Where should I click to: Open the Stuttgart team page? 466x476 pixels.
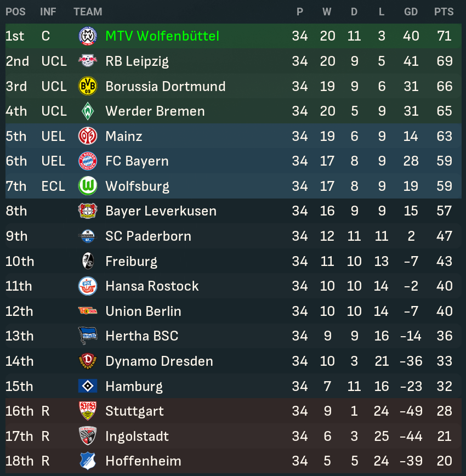[134, 411]
